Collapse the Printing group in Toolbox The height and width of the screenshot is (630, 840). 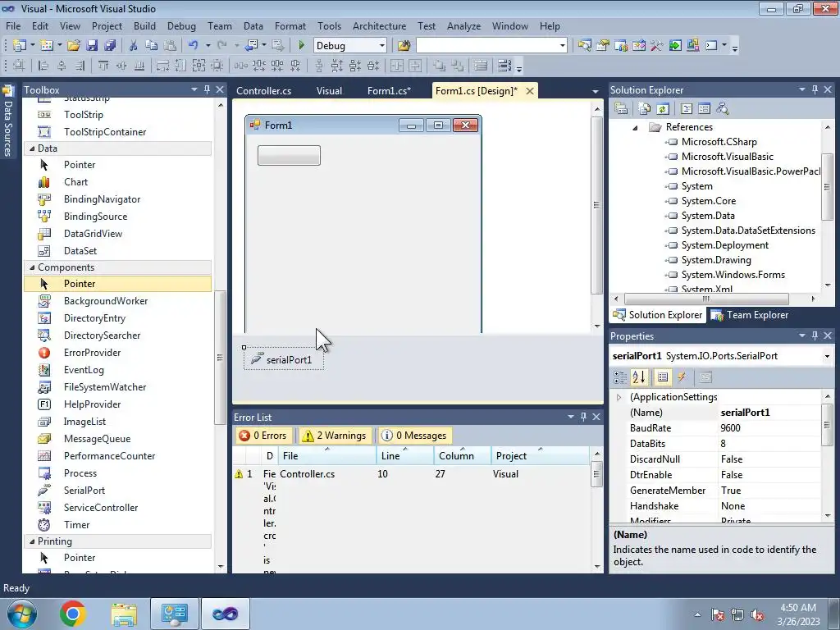click(x=32, y=541)
